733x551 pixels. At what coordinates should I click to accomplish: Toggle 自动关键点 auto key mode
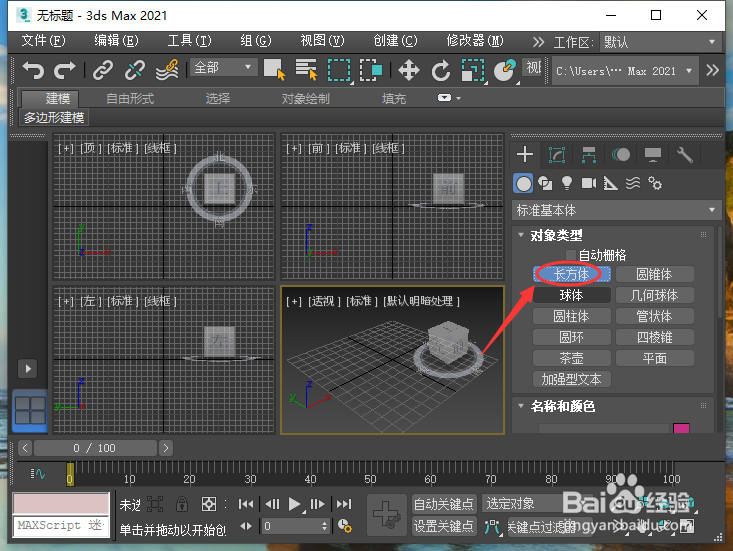pyautogui.click(x=444, y=504)
